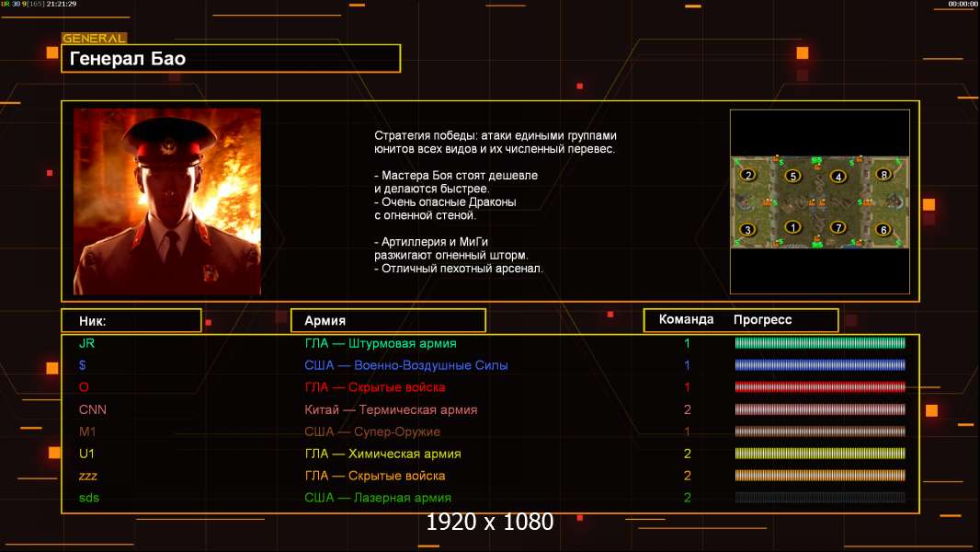Click start position 4 on the minimap
This screenshot has width=980, height=552.
pos(838,177)
